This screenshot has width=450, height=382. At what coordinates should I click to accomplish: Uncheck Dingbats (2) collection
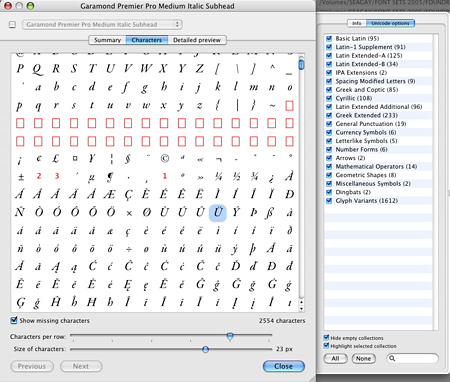pyautogui.click(x=329, y=192)
